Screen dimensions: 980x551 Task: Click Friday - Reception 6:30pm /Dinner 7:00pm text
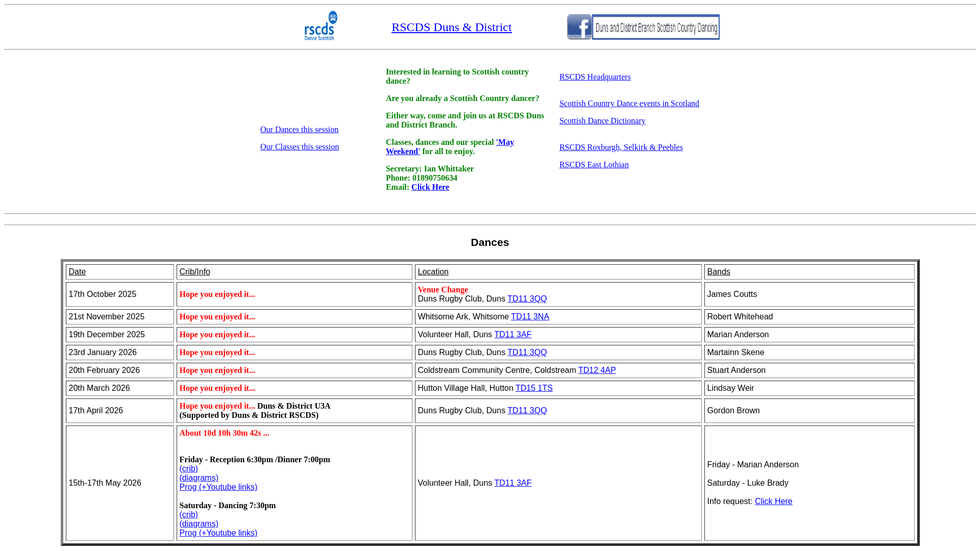tap(255, 460)
